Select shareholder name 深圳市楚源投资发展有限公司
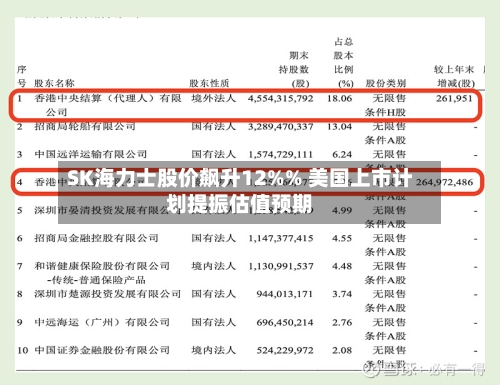 (x=108, y=294)
